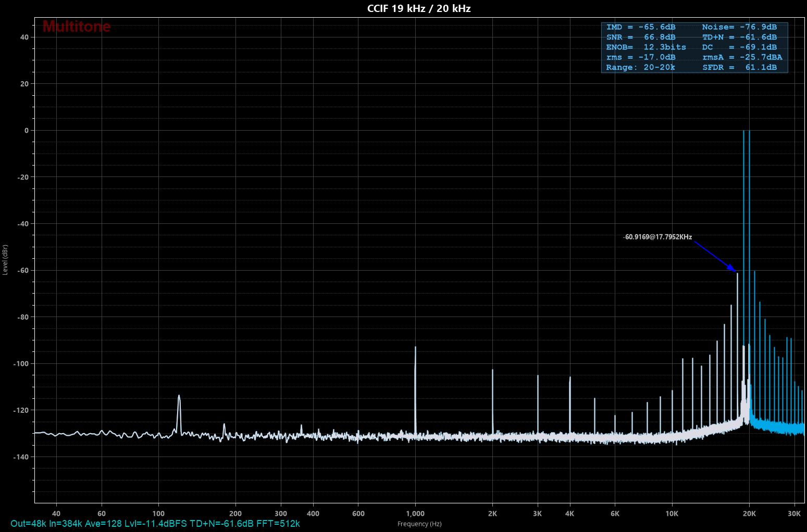Click the -60 level tick label
This screenshot has width=807, height=532.
click(x=23, y=270)
